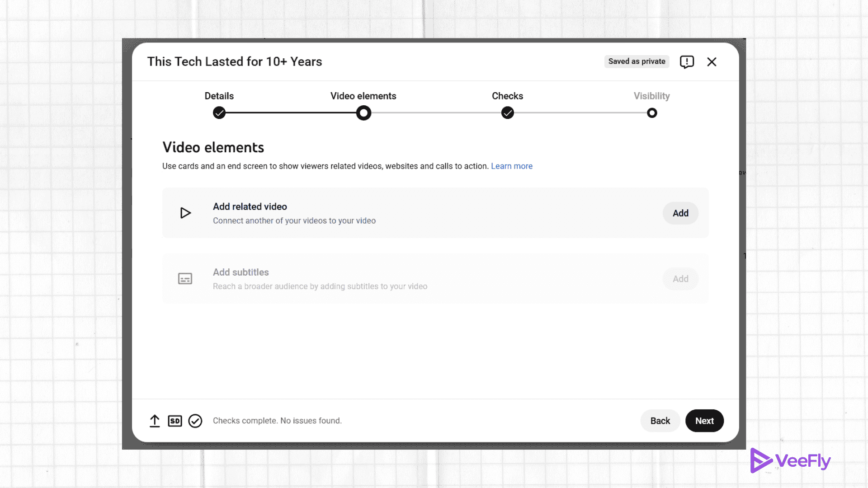Click the VeeFly logo watermark
This screenshot has width=868, height=488.
pos(790,460)
